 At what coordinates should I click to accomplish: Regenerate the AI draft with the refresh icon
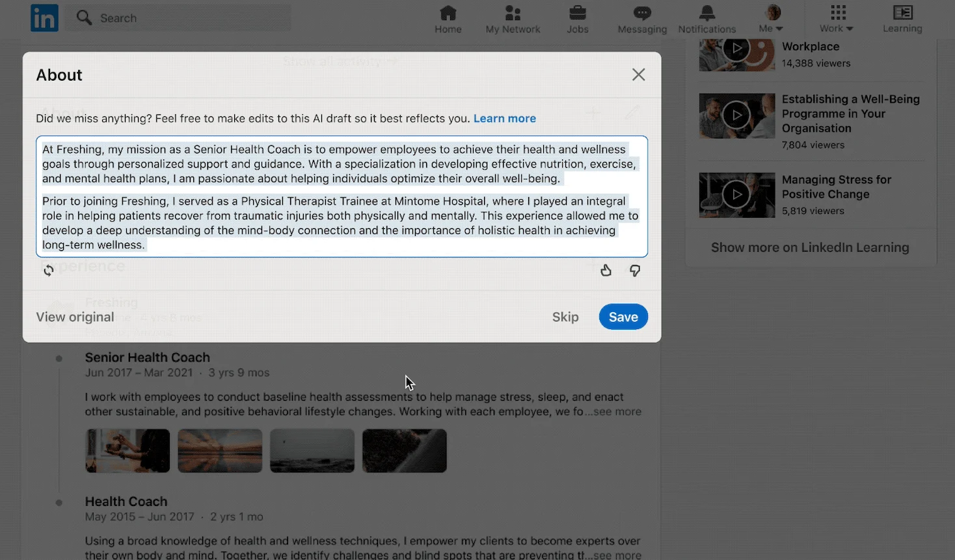[49, 271]
